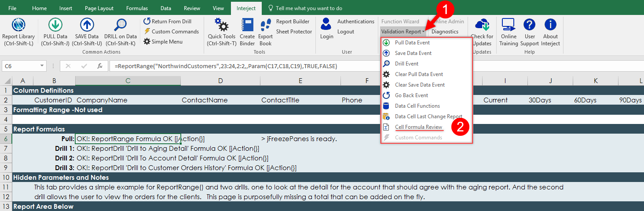
Task: Click the formula bar Enter checkmark
Action: (x=84, y=66)
